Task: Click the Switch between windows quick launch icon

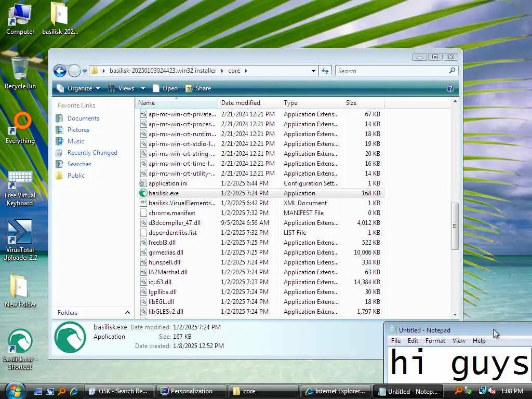Action: (x=50, y=391)
